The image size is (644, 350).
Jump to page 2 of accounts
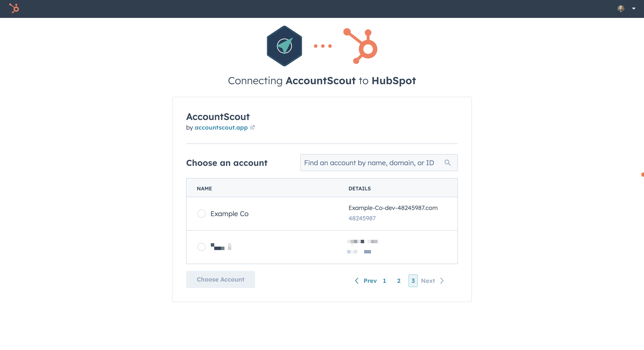399,281
